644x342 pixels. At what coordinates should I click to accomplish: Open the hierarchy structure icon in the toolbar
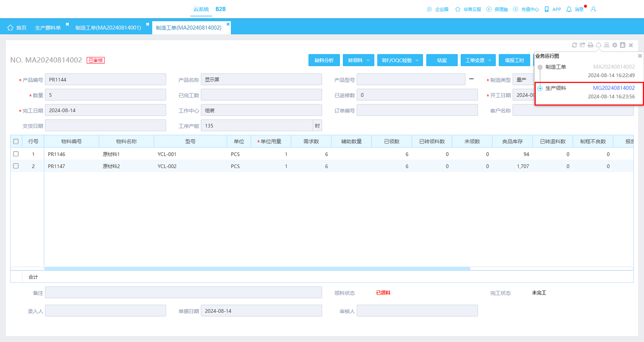tap(607, 45)
